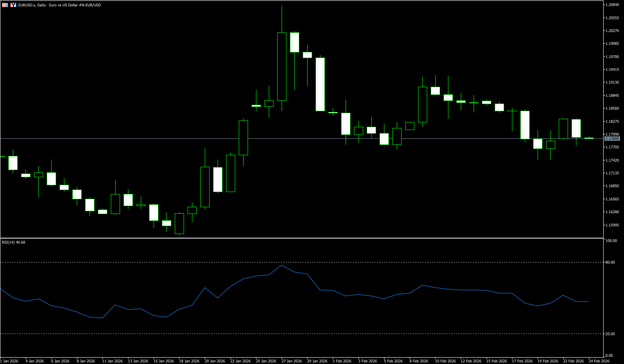Click the 18 Jan 2026 date label
Image resolution: width=624 pixels, height=364 pixels.
189,361
